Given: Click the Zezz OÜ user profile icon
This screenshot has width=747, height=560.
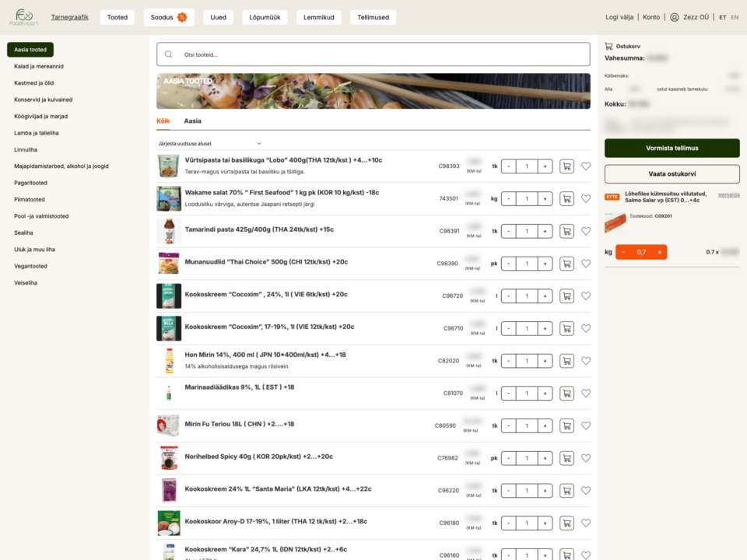Looking at the screenshot, I should coord(674,17).
